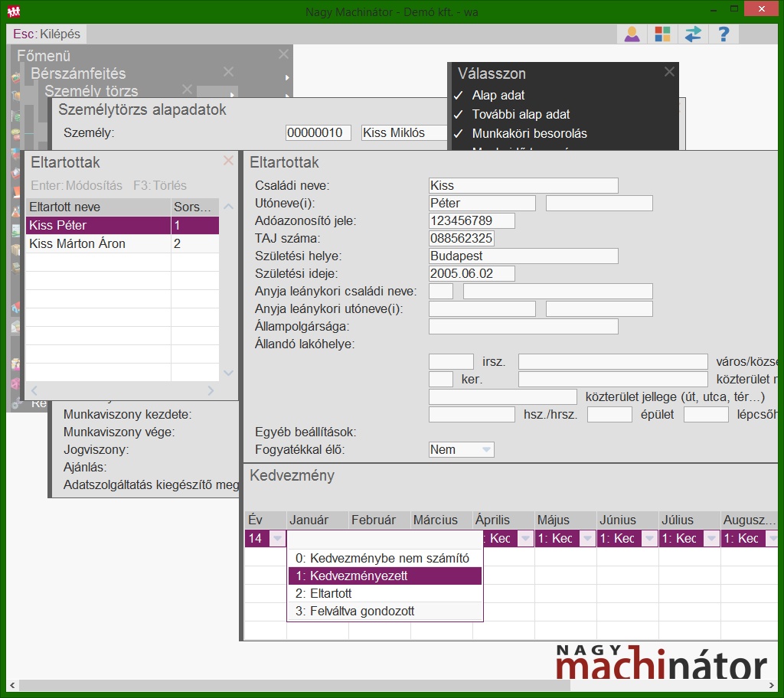Expand the Év dropdown showing 14
Viewport: 784px width, 698px height.
276,539
